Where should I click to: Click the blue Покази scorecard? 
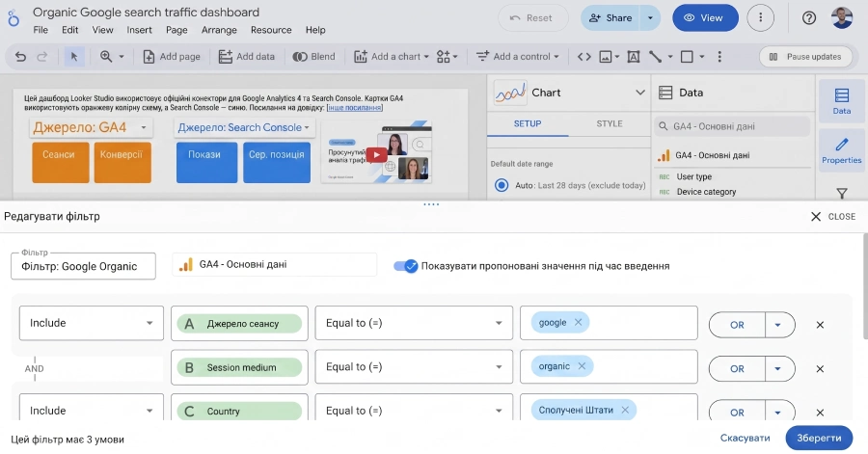click(x=206, y=162)
